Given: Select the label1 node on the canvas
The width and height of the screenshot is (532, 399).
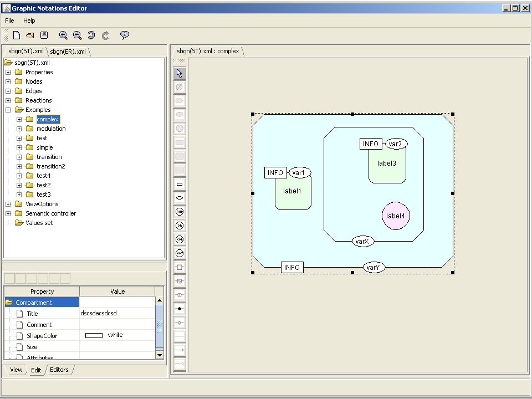Looking at the screenshot, I should [x=293, y=194].
